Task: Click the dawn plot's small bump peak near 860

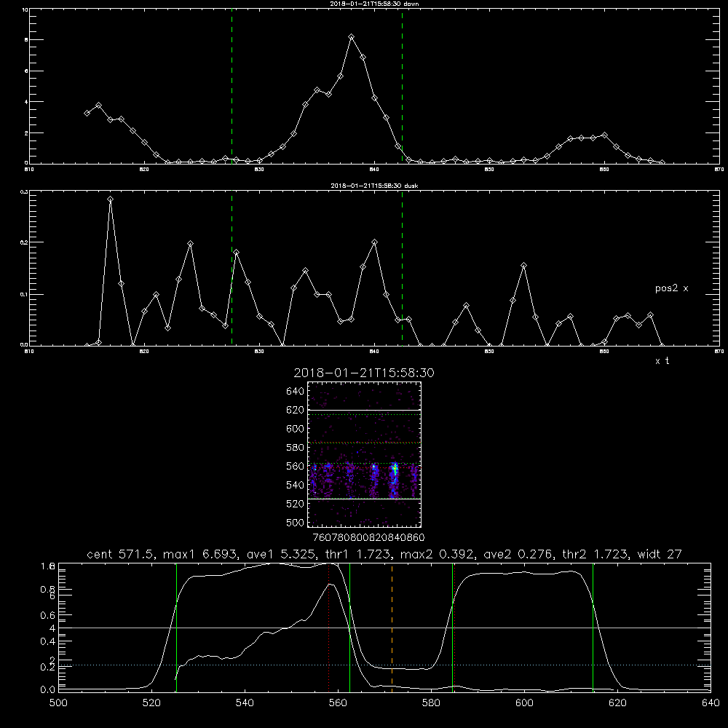Action: click(604, 135)
